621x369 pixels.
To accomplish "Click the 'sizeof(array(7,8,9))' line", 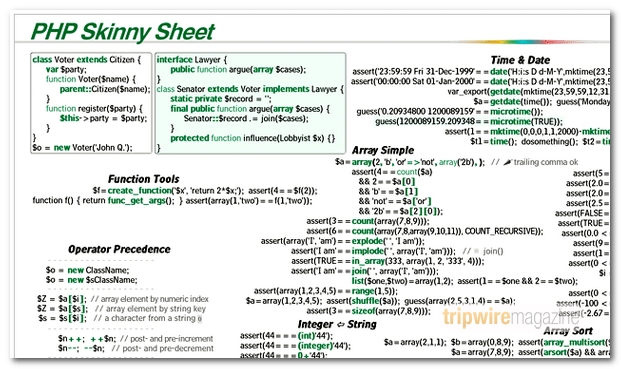I will (x=369, y=311).
